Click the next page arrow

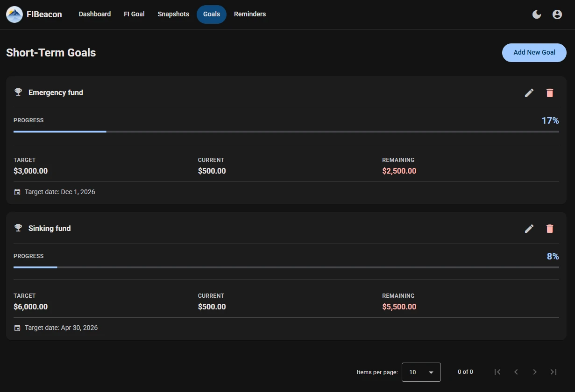[x=534, y=372]
